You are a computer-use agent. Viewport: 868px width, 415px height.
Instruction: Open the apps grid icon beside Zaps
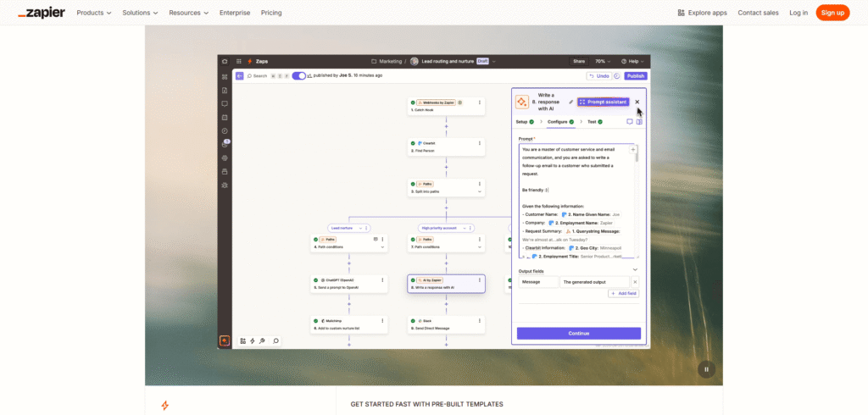pyautogui.click(x=239, y=62)
